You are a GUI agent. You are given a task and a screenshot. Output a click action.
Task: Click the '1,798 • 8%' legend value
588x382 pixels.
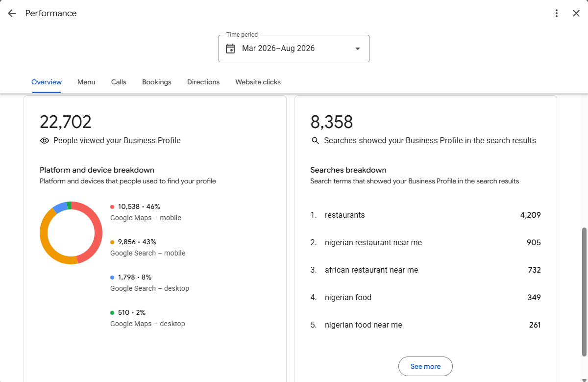click(x=135, y=278)
